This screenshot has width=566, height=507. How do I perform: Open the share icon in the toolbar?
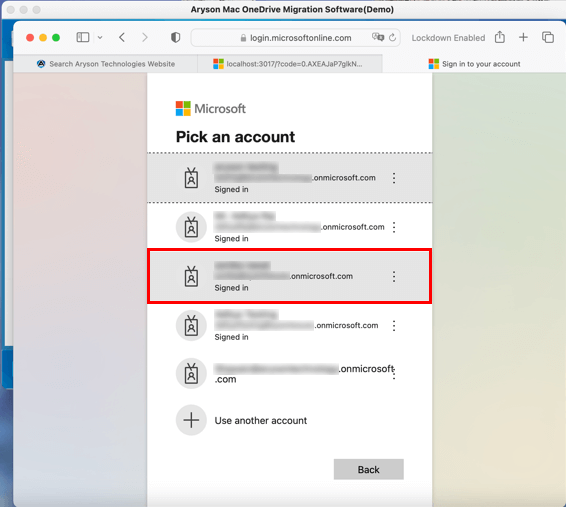[x=500, y=37]
